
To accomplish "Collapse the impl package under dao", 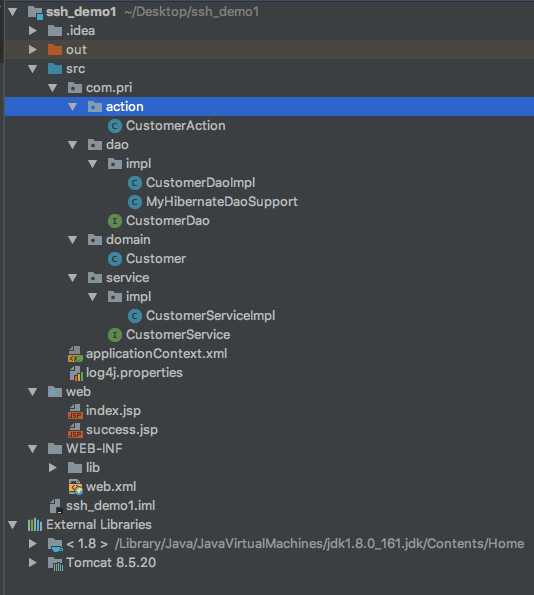I will click(x=93, y=164).
